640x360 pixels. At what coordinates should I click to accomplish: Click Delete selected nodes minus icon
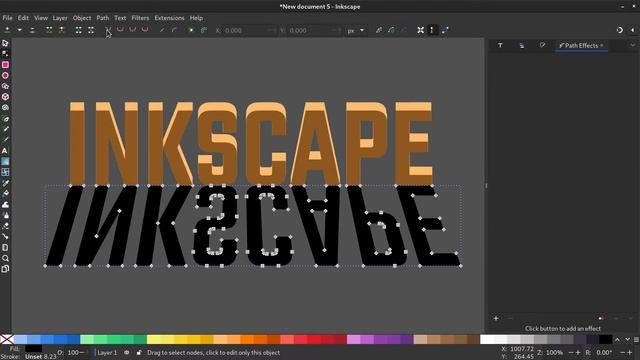tap(32, 30)
